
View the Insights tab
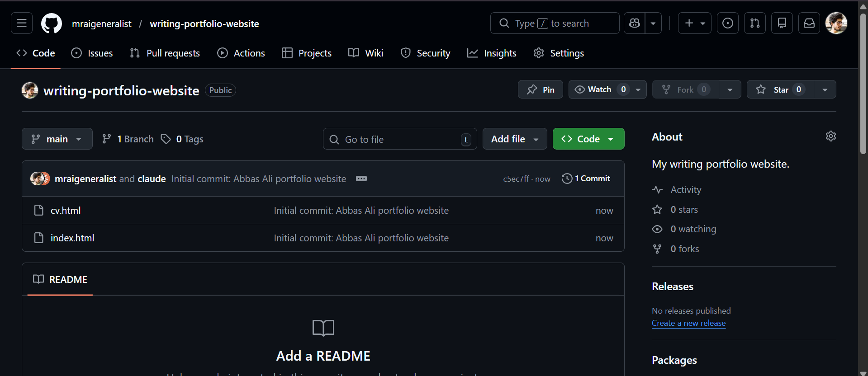tap(492, 53)
